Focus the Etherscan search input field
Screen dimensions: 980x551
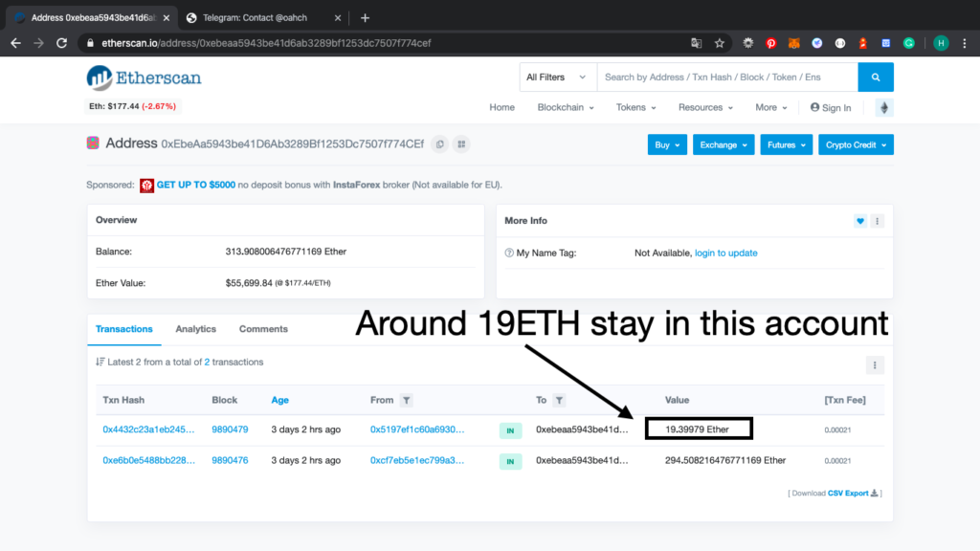[x=727, y=77]
